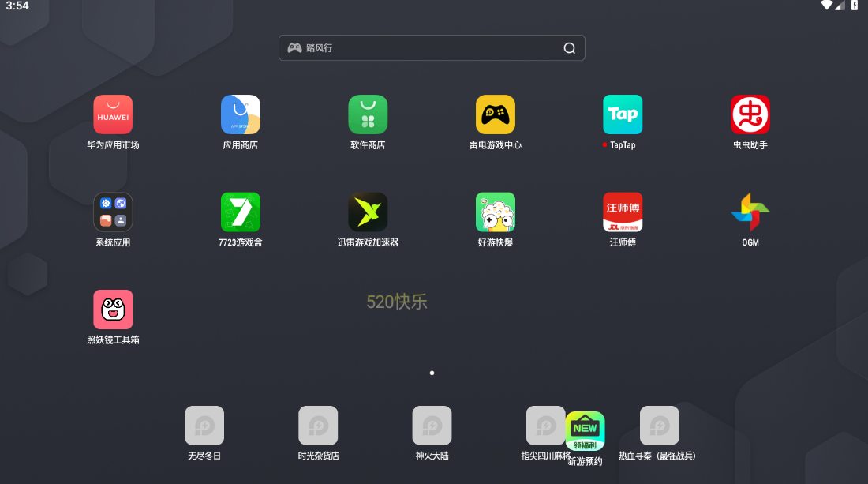The image size is (868, 484).
Task: Open the 无尽冬日 game placeholder
Action: click(x=204, y=425)
